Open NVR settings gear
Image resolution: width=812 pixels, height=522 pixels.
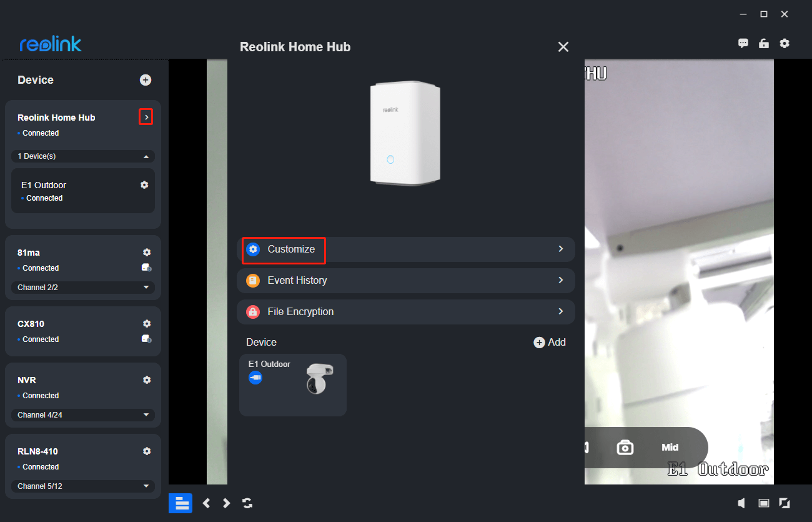[x=147, y=380]
